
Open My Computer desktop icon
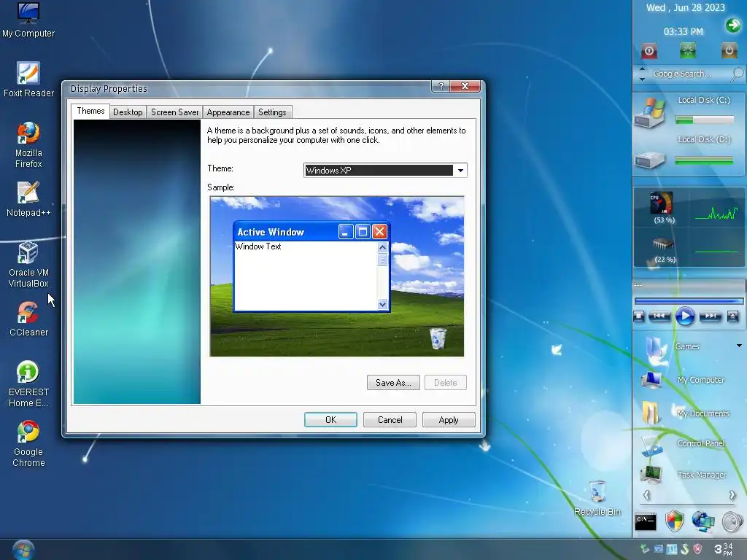click(x=28, y=20)
